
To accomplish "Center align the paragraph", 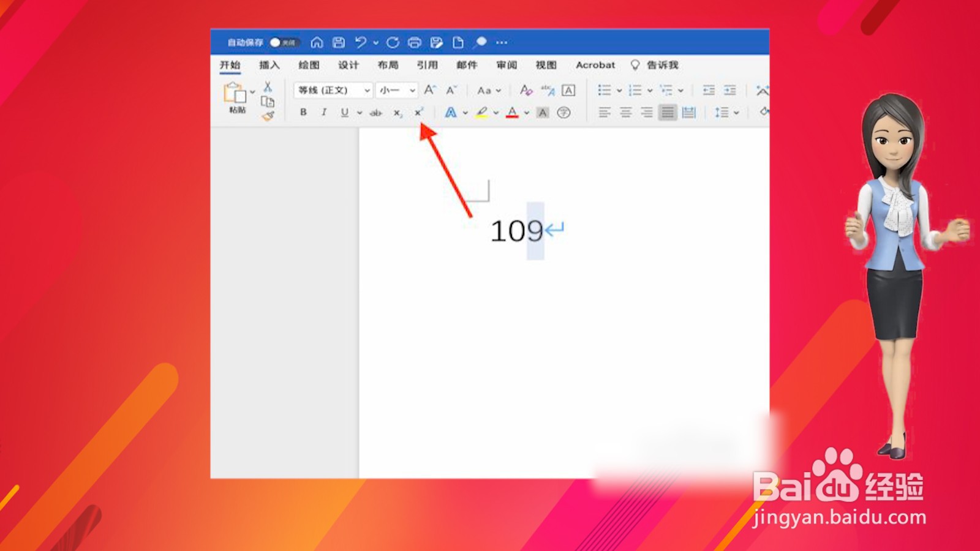I will 626,113.
